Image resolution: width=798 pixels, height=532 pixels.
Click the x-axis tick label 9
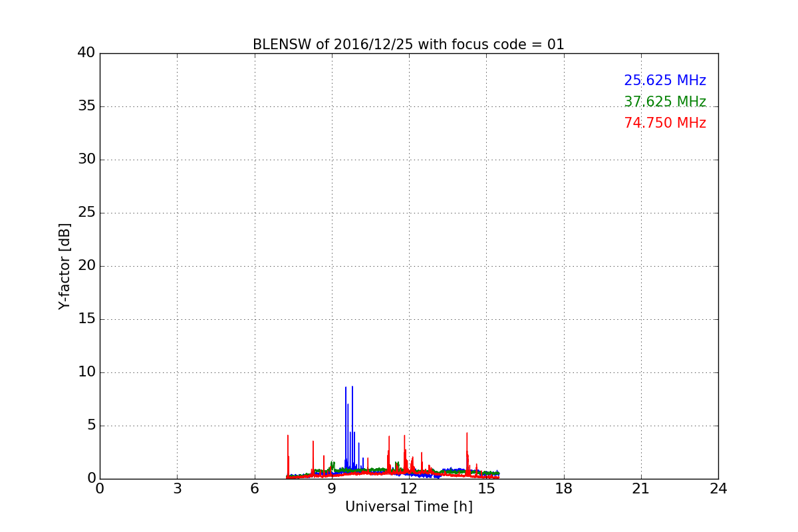pyautogui.click(x=332, y=489)
